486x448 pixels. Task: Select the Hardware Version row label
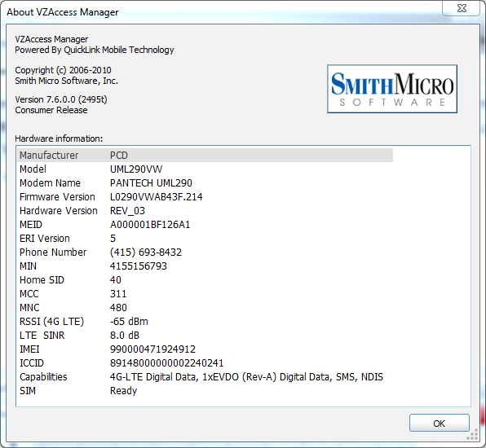(x=59, y=210)
